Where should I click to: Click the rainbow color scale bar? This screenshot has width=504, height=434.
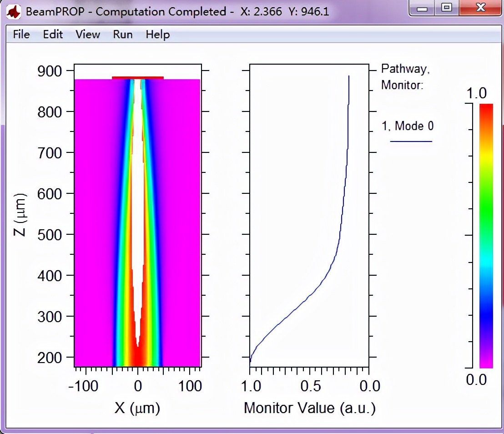pyautogui.click(x=486, y=236)
